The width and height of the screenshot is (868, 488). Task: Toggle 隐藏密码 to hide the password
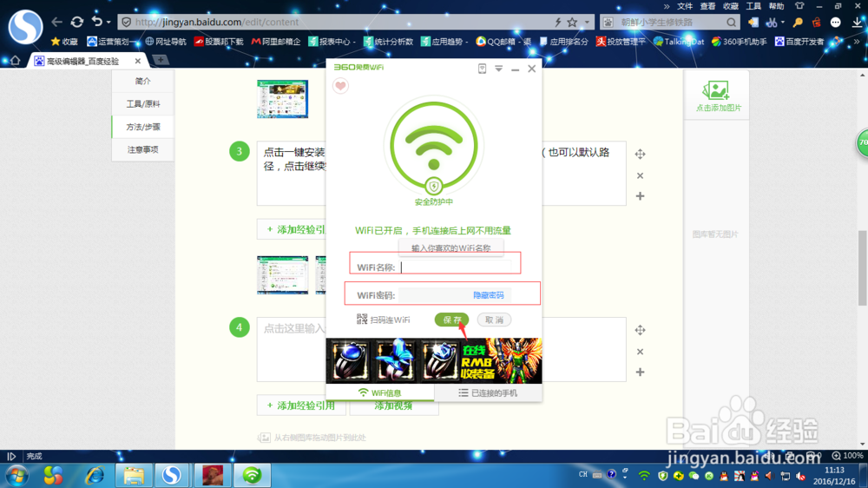488,295
